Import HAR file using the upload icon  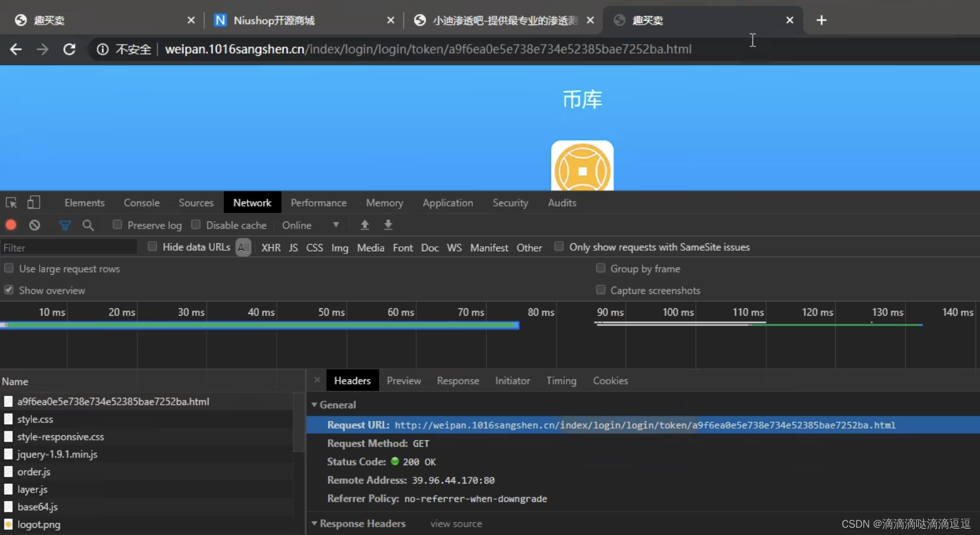coord(365,225)
